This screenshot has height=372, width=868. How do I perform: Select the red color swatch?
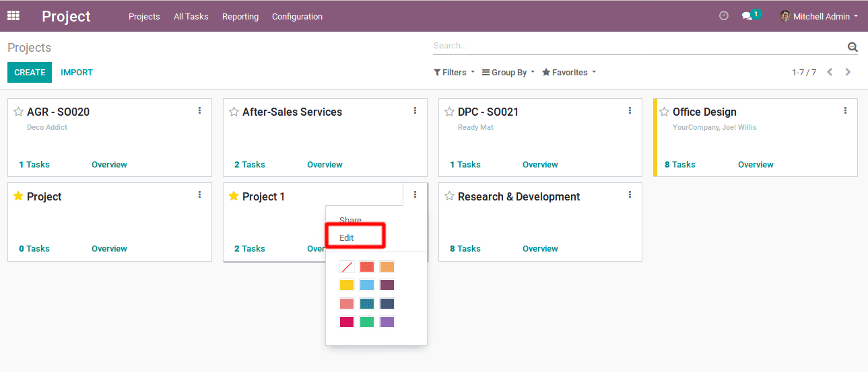coord(367,267)
